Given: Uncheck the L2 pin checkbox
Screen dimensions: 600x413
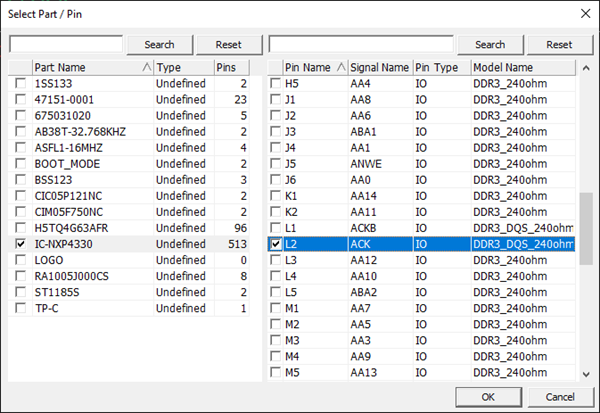Looking at the screenshot, I should coord(277,244).
